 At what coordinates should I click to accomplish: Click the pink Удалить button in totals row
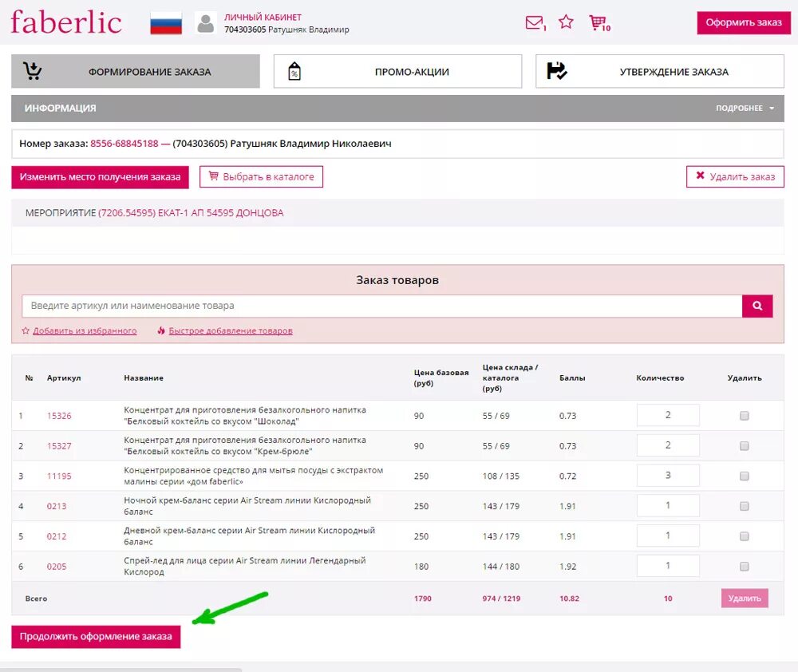(x=745, y=599)
